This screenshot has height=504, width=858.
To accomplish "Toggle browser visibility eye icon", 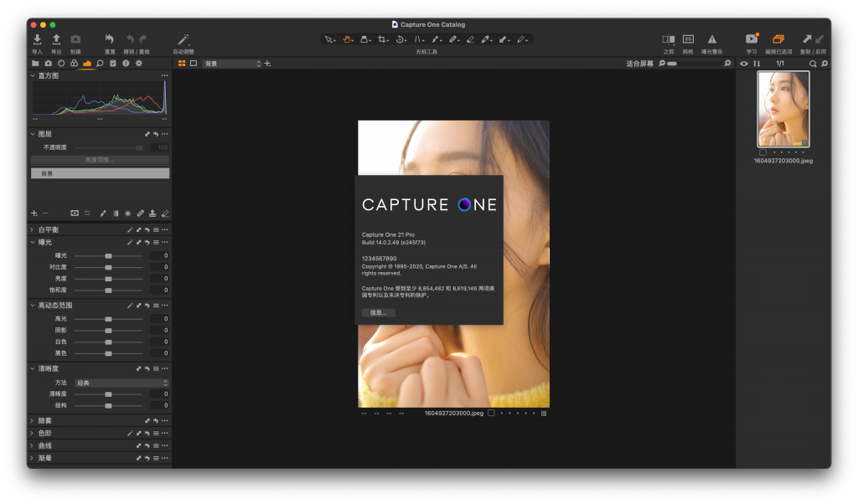I will (744, 64).
